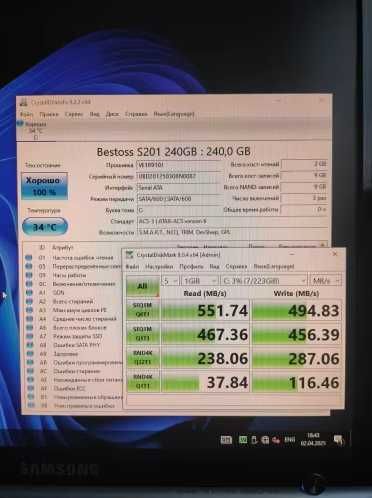This screenshot has height=498, width=372.
Task: Start all benchmarks with the All button
Action: point(143,286)
